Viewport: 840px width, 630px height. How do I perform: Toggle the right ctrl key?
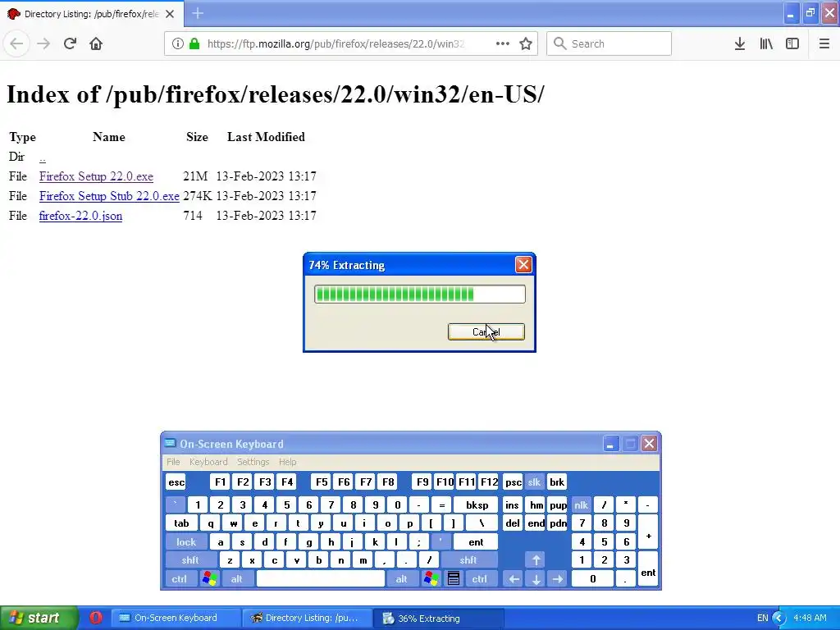click(479, 579)
